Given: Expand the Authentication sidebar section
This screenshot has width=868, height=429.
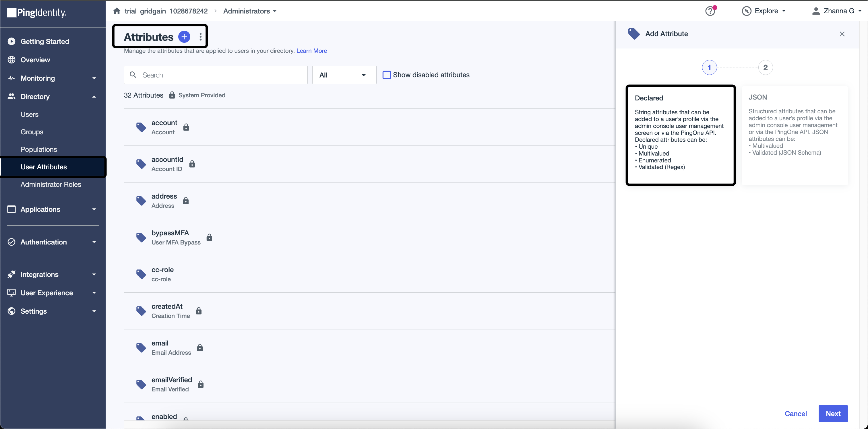Looking at the screenshot, I should 94,242.
